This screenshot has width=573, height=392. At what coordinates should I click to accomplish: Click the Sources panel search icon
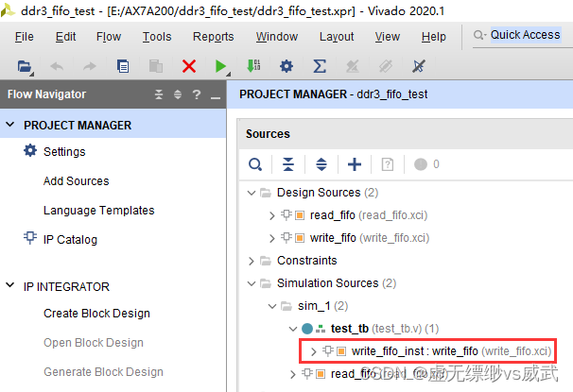coord(255,164)
